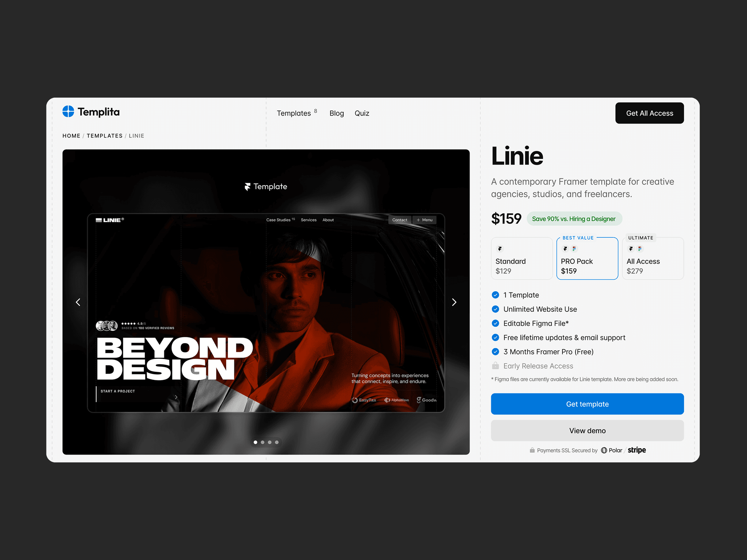This screenshot has height=560, width=747.
Task: Click the Figma icon in PRO Pack card
Action: 574,249
